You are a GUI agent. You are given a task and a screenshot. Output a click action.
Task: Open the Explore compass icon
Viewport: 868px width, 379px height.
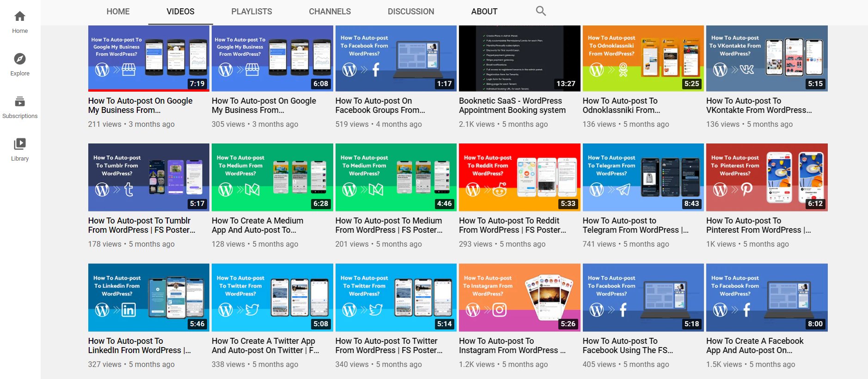(20, 59)
